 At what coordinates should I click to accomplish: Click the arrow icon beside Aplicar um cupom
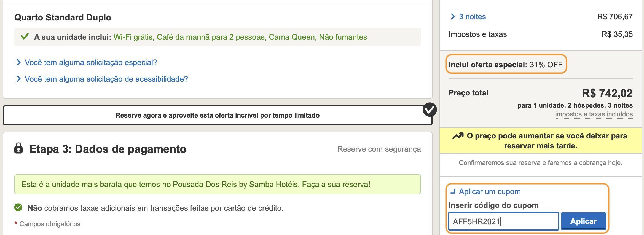tap(453, 191)
